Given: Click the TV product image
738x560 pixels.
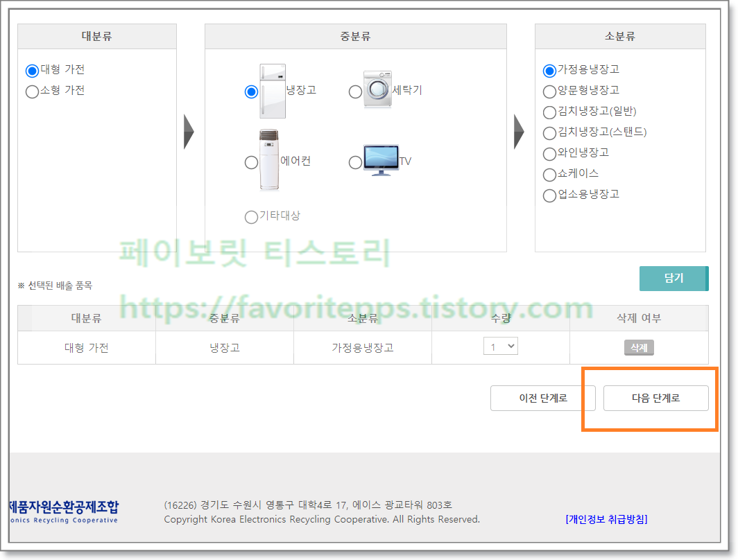Looking at the screenshot, I should [381, 160].
